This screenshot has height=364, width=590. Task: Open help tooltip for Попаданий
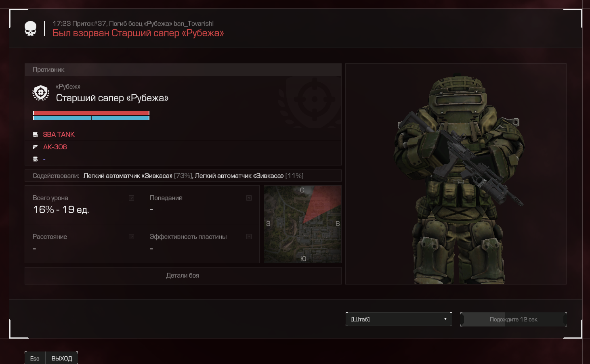click(x=249, y=198)
